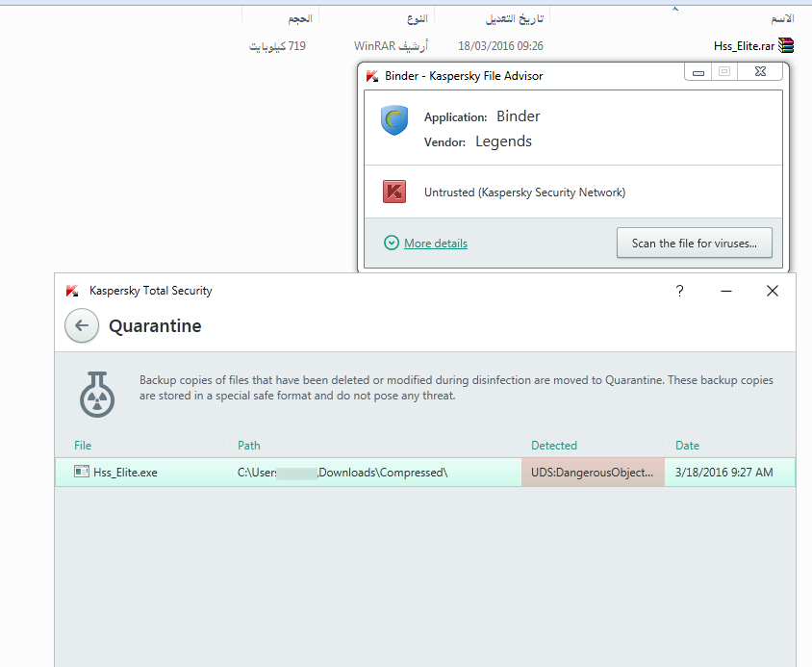Click the Vendor name Legends
This screenshot has height=667, width=812.
(503, 141)
